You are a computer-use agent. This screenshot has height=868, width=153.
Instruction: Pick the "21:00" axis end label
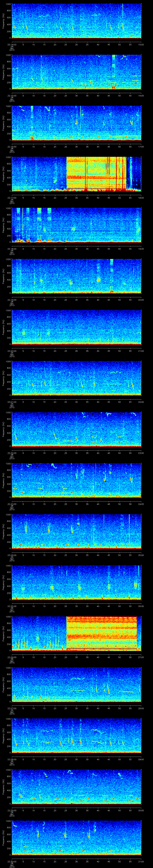141,351
